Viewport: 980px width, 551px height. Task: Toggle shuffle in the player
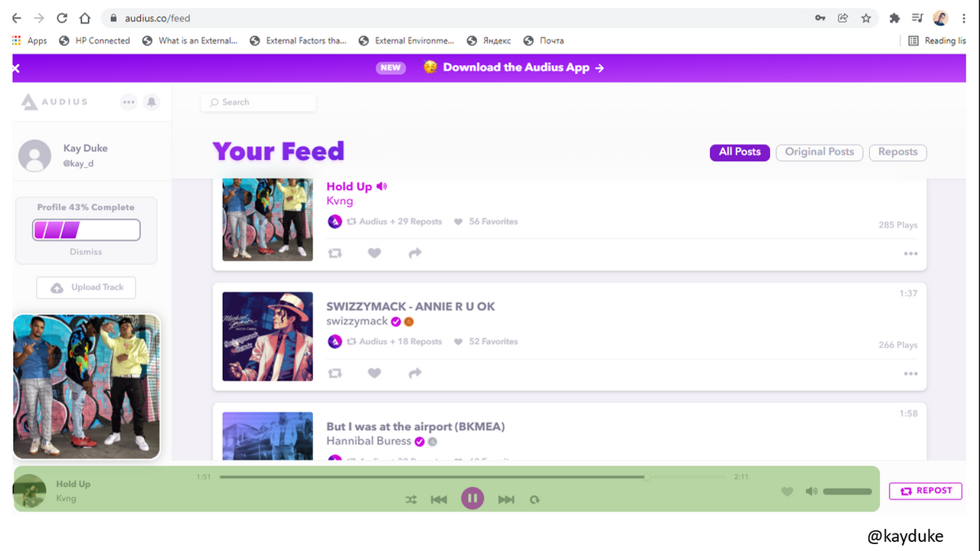point(411,500)
